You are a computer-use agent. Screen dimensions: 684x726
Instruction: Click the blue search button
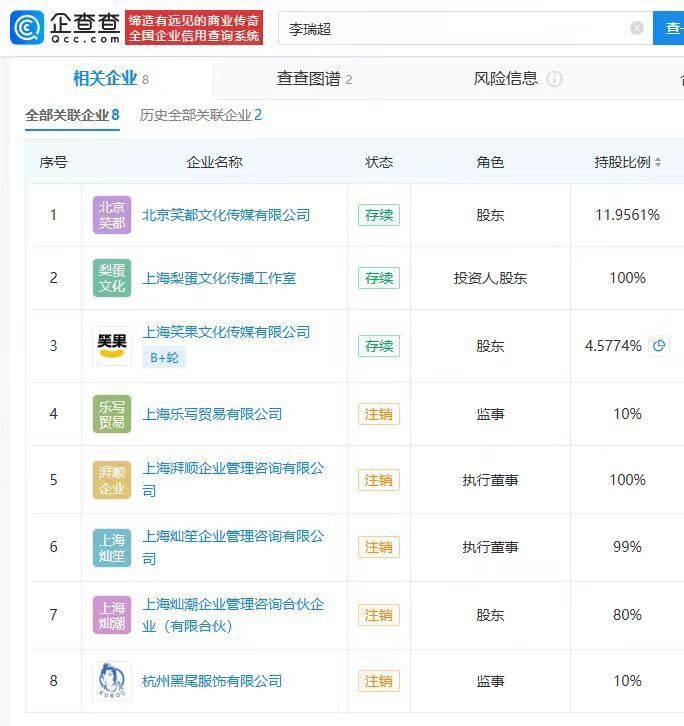click(x=668, y=28)
